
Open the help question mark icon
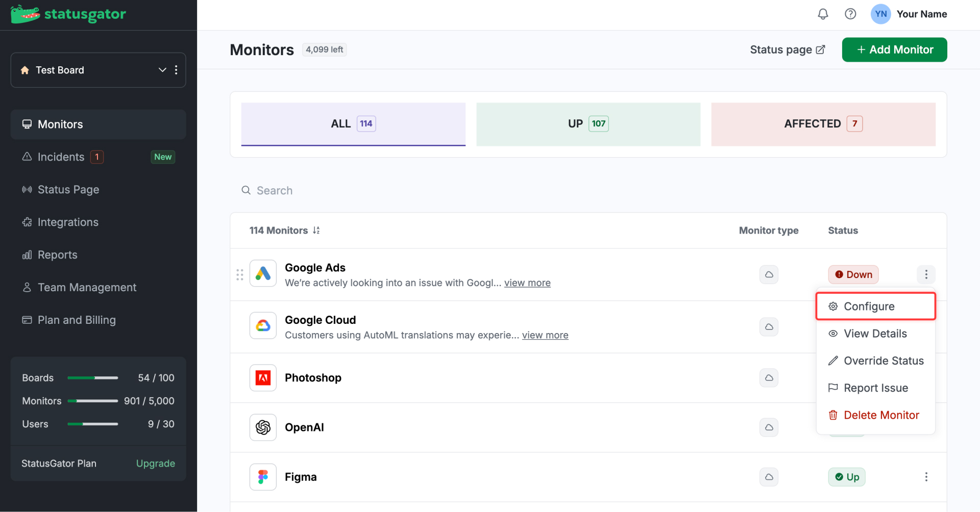click(850, 14)
